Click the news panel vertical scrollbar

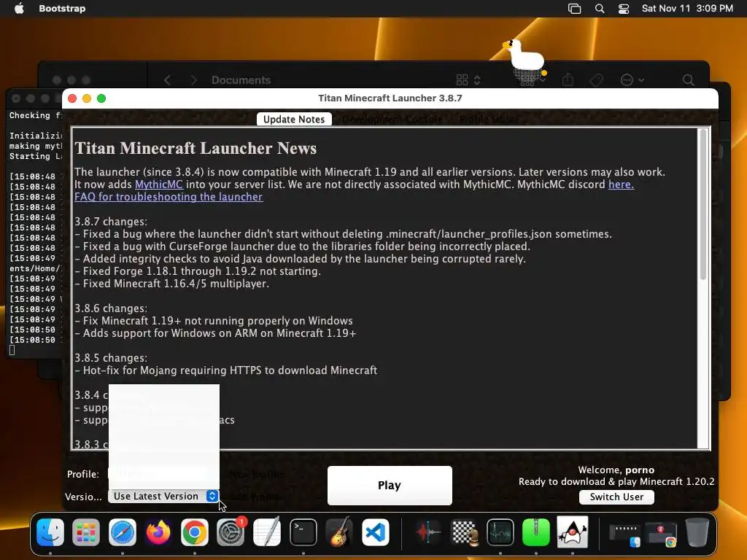pos(703,204)
